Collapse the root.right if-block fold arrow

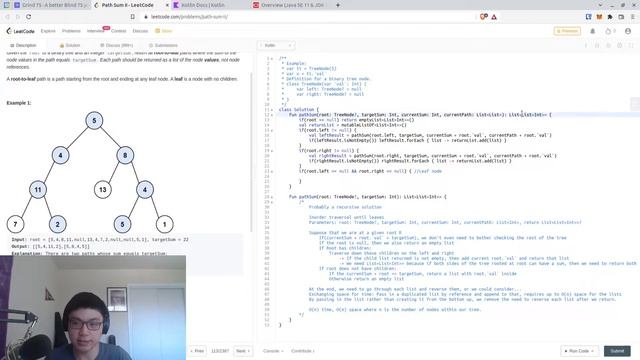pyautogui.click(x=272, y=151)
